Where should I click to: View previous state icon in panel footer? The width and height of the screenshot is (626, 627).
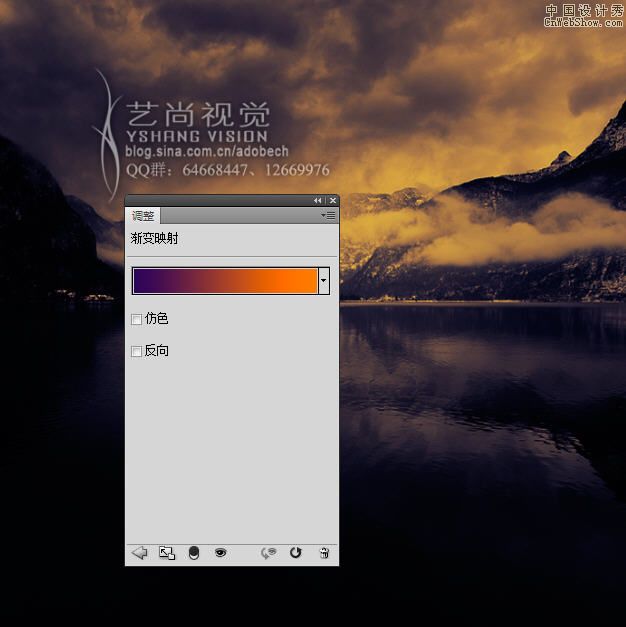[x=268, y=553]
